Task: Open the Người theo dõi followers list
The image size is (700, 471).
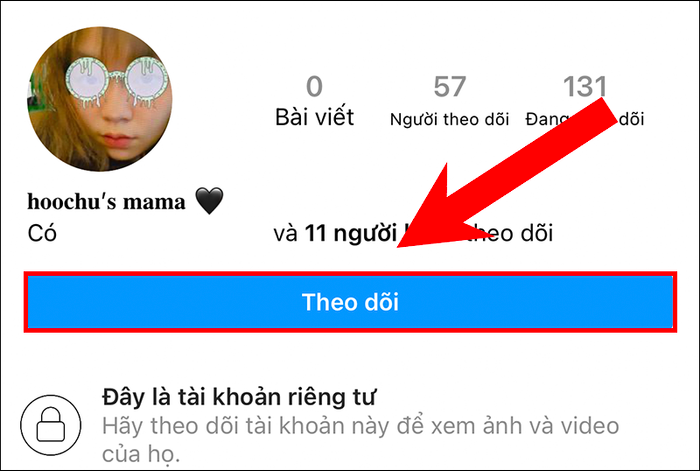Action: click(x=450, y=119)
